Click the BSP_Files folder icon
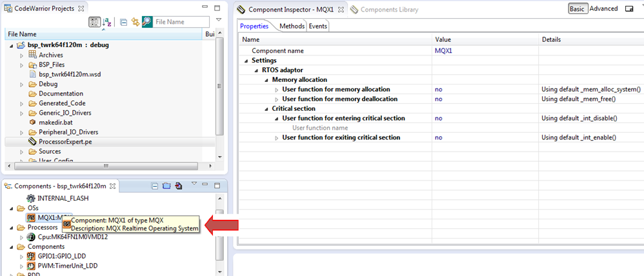 pos(33,64)
